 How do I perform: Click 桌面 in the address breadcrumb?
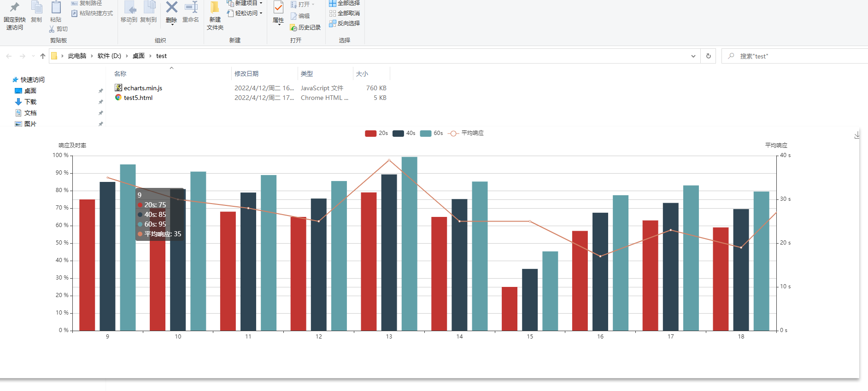coord(139,56)
